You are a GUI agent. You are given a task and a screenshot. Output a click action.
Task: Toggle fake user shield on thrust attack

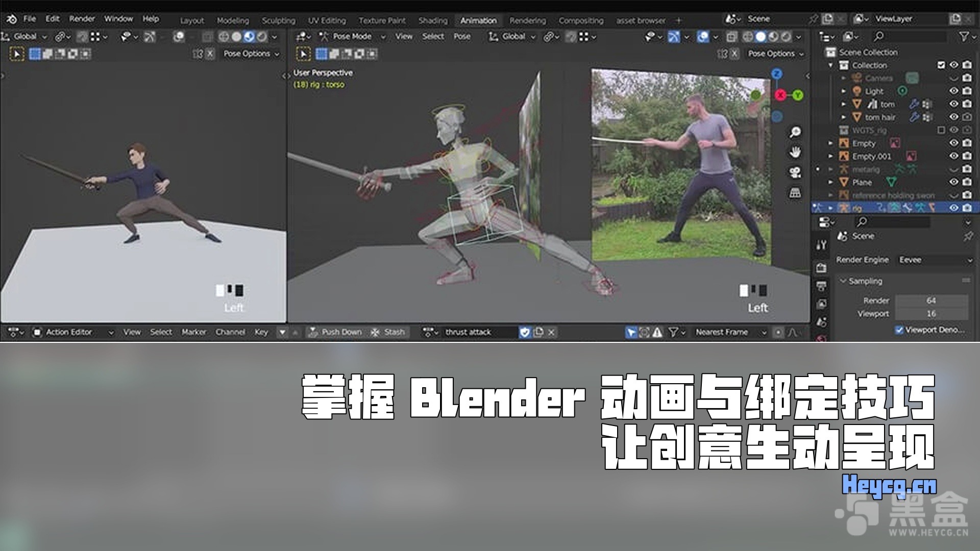click(x=525, y=333)
